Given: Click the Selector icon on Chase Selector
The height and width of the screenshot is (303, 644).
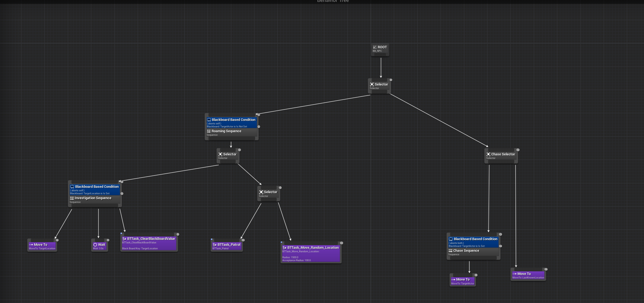Looking at the screenshot, I should coord(488,154).
